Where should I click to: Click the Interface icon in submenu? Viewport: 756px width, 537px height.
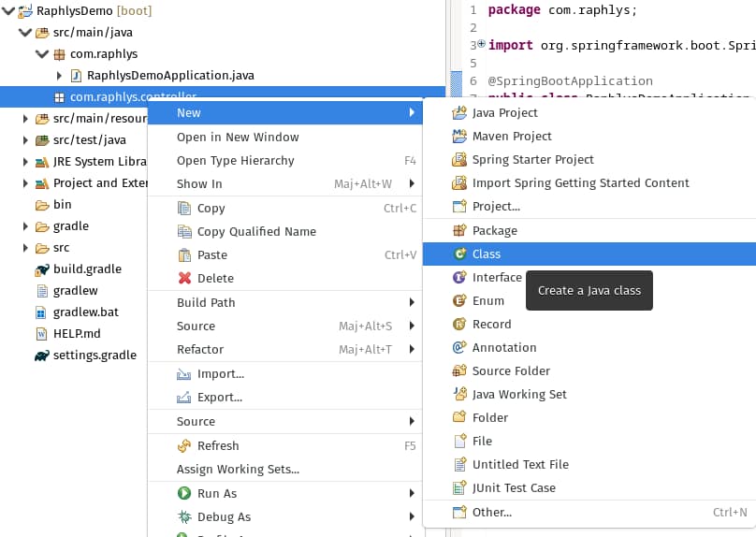point(459,277)
